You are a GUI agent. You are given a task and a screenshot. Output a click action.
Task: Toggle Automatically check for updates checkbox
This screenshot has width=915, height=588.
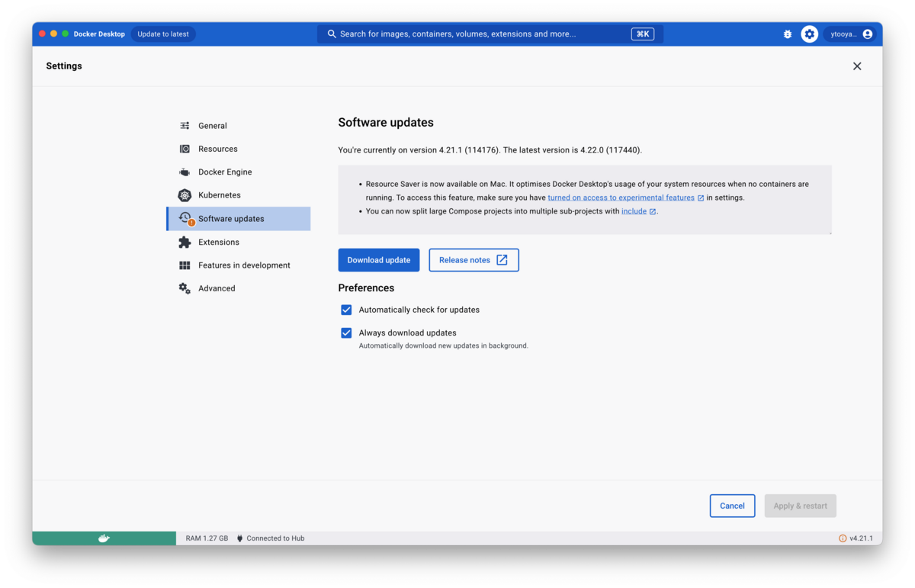pyautogui.click(x=346, y=310)
